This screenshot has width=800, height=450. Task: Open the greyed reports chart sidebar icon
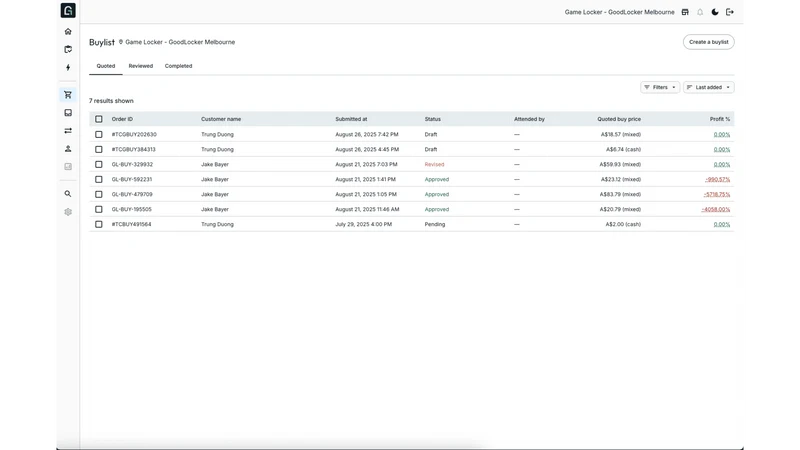pos(68,166)
